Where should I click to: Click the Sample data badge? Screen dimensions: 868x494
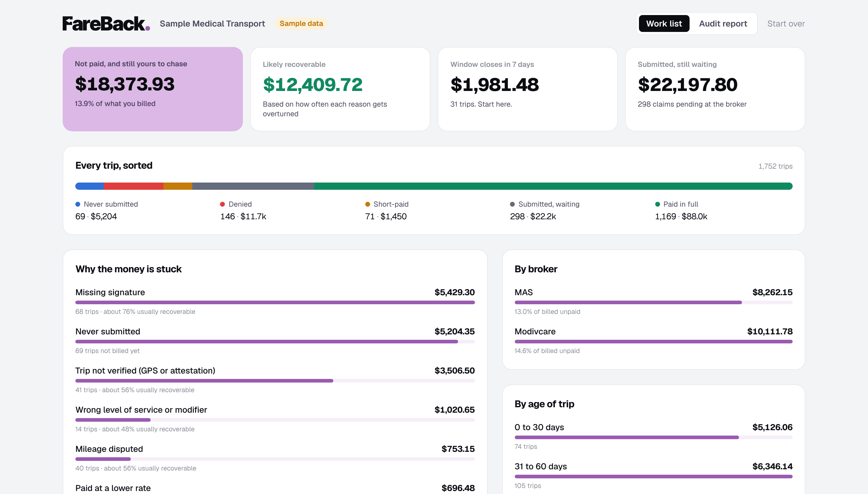click(x=301, y=23)
